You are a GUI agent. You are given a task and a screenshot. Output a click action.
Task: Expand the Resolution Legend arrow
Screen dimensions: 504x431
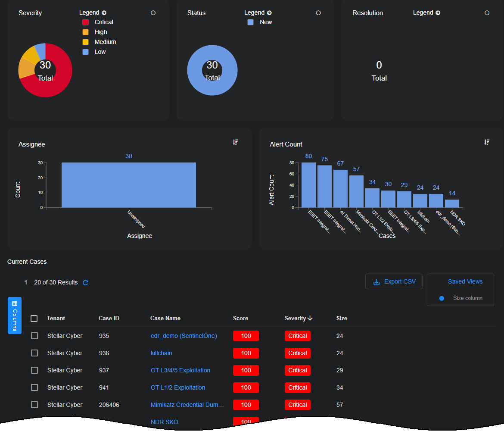(438, 13)
